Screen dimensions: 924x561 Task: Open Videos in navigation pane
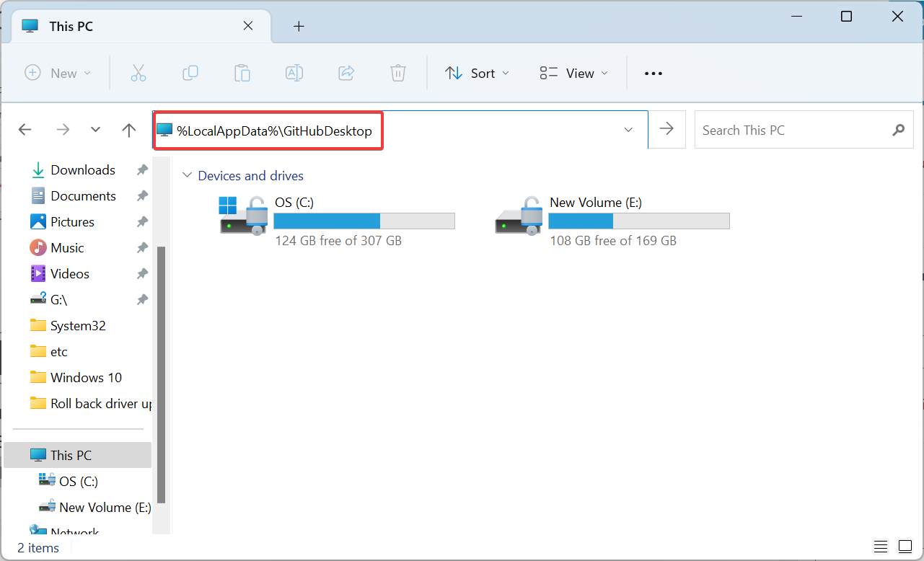tap(60, 274)
